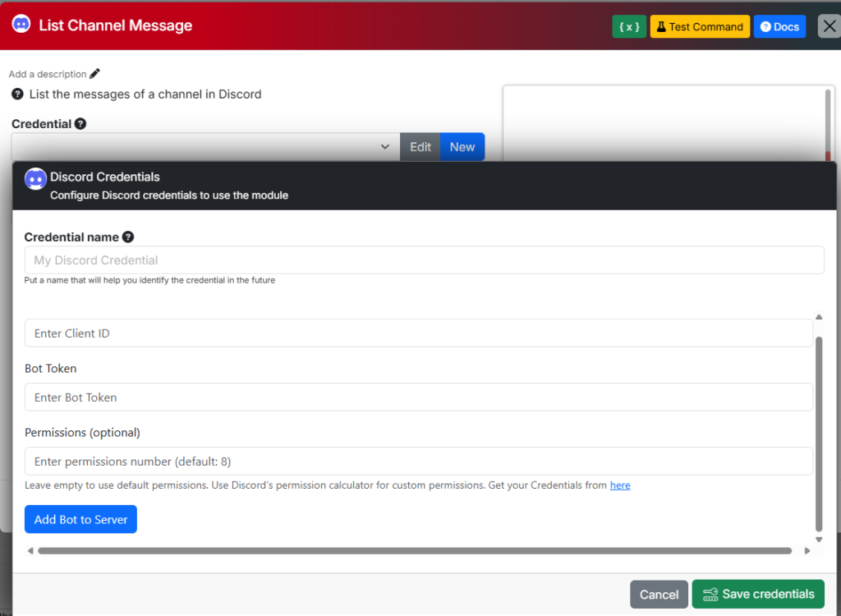Viewport: 841px width, 616px height.
Task: Open the 'here' credentials link
Action: tap(620, 485)
